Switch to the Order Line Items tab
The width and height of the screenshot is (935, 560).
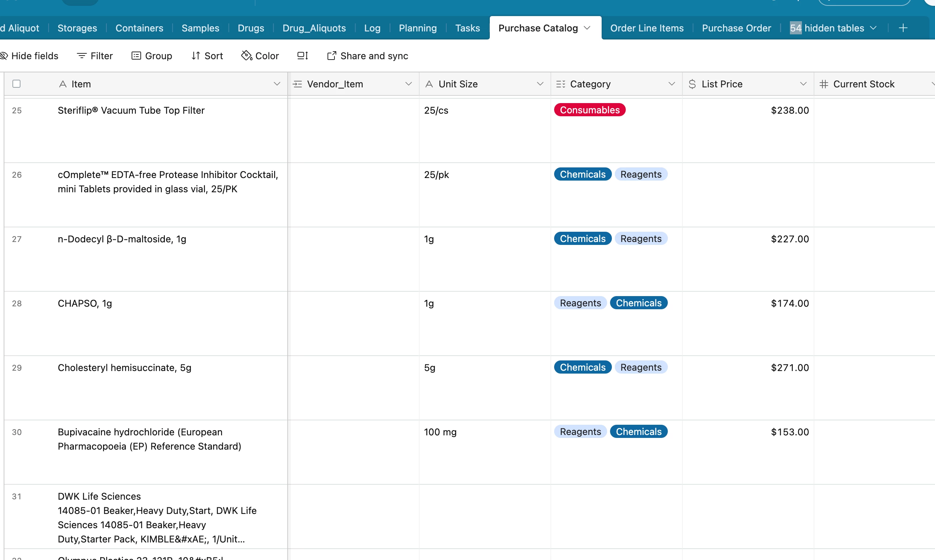pos(647,28)
